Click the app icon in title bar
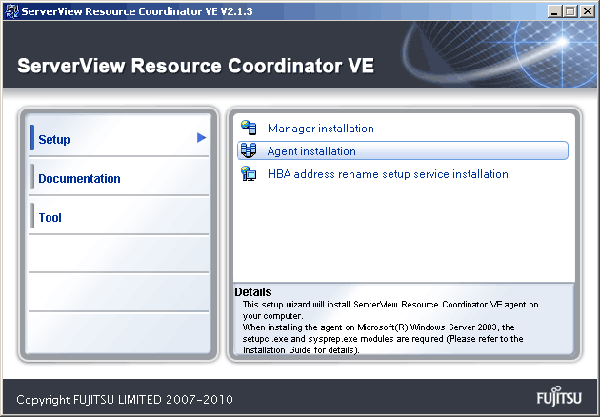The image size is (600, 417). click(x=11, y=11)
